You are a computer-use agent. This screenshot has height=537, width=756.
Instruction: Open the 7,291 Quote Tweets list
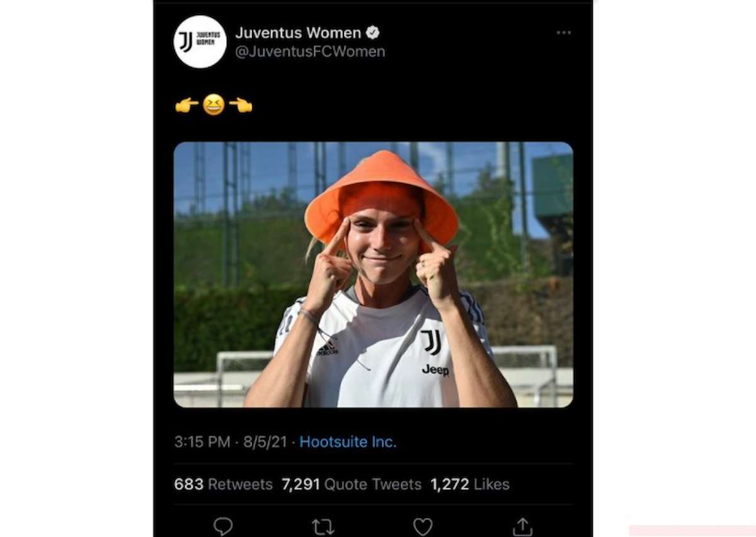point(350,484)
